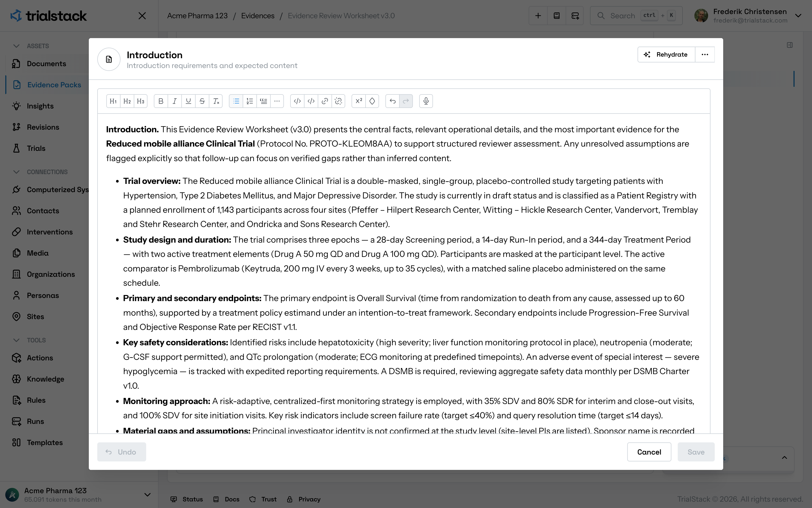This screenshot has height=508, width=812.
Task: Insert horizontal rule from toolbar
Action: [277, 101]
